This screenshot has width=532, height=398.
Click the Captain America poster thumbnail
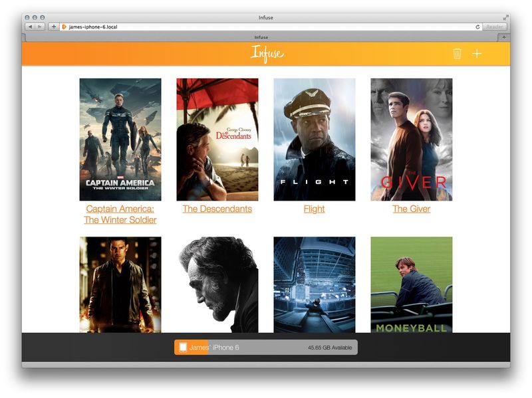[x=120, y=140]
